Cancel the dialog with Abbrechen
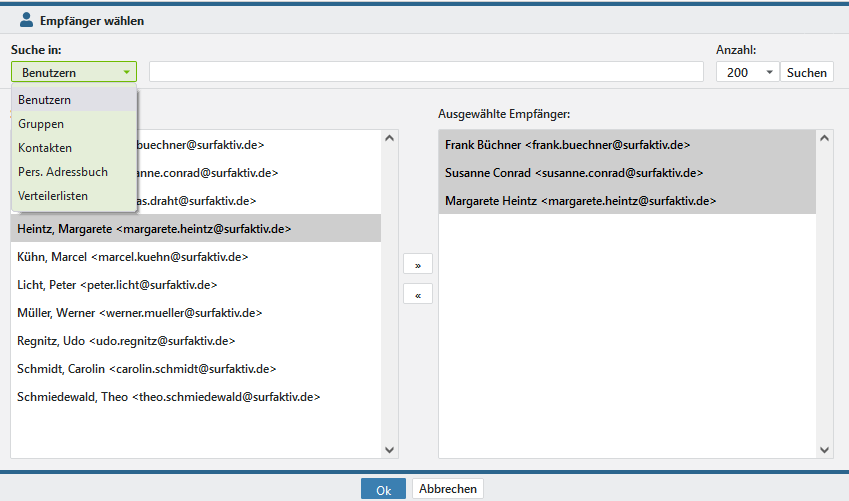Screen dimensions: 849x501 (x=448, y=489)
